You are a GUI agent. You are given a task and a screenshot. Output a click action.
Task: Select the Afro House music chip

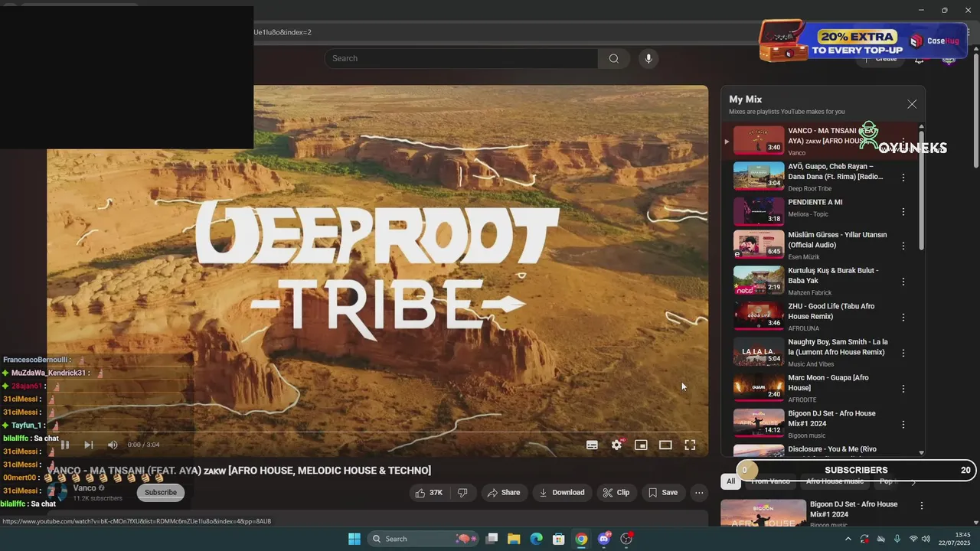click(835, 481)
